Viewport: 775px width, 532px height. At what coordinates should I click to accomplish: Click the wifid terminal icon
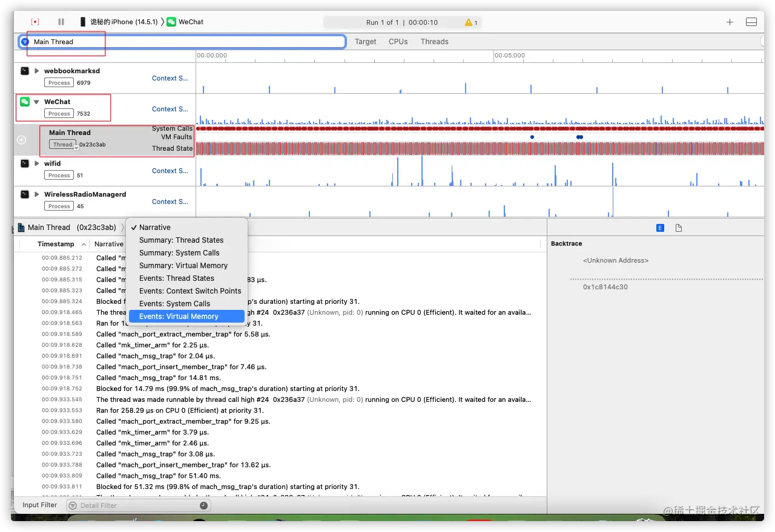pos(25,163)
